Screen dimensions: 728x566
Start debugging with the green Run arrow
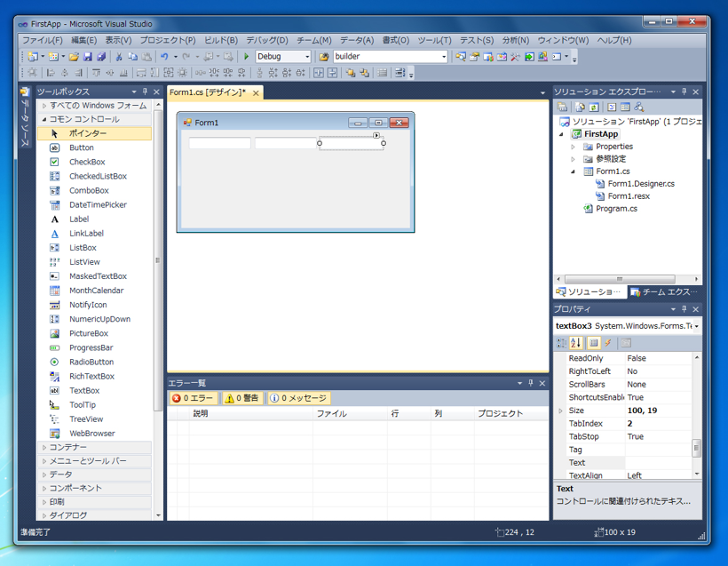246,56
